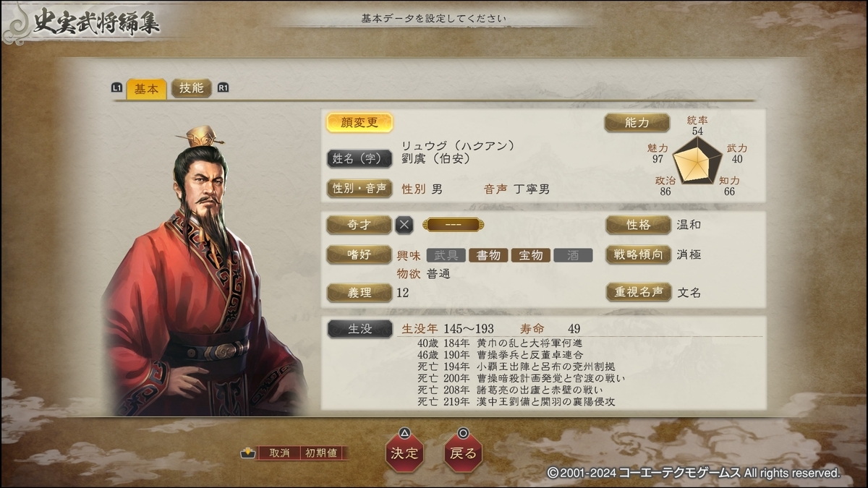The width and height of the screenshot is (868, 488).
Task: Click the 顔変更 face change button
Action: tap(359, 123)
